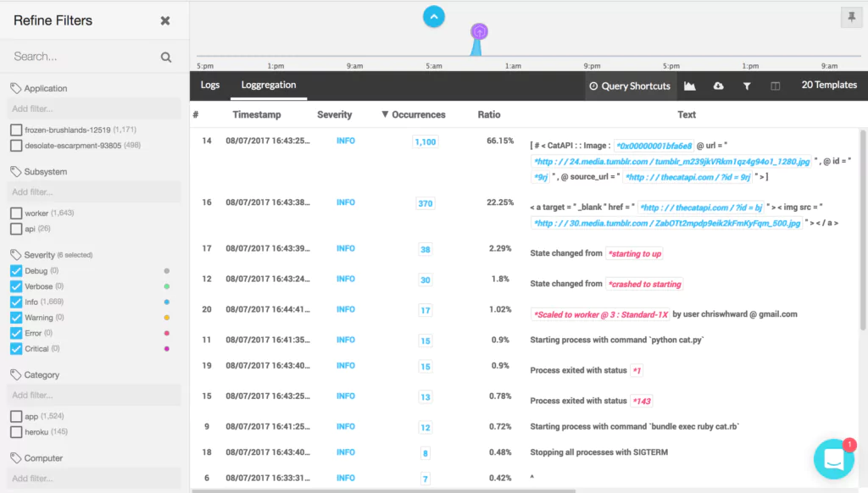Screen dimensions: 868x493
Task: Uncheck the Verbose severity checkbox
Action: pyautogui.click(x=16, y=286)
